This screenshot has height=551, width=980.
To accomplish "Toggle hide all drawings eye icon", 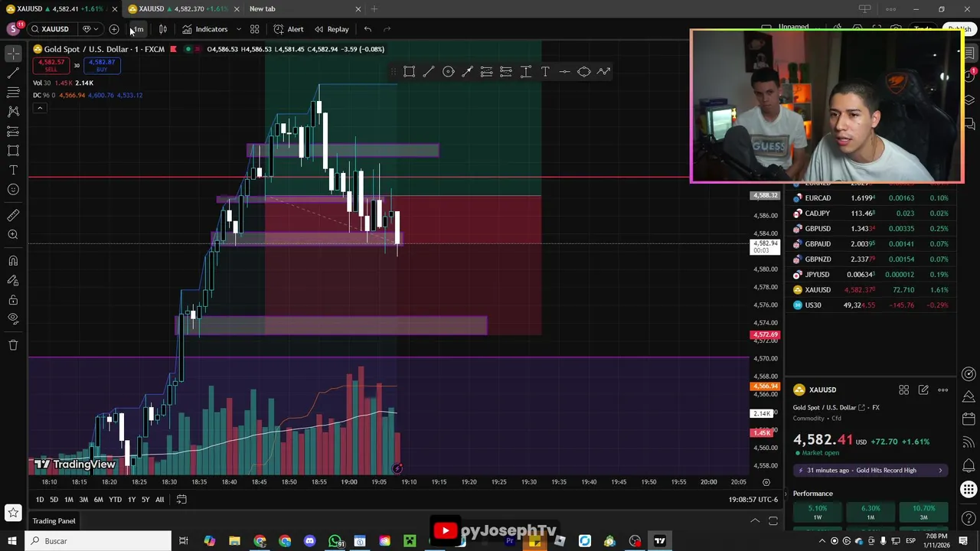I will (x=13, y=319).
